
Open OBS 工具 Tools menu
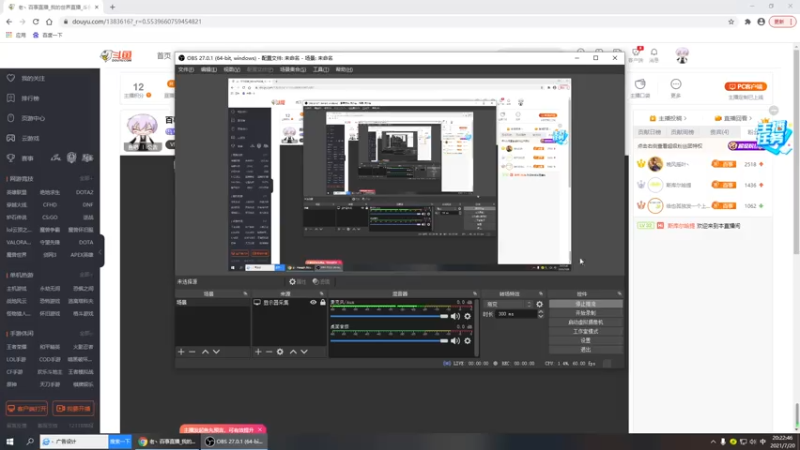pyautogui.click(x=320, y=69)
